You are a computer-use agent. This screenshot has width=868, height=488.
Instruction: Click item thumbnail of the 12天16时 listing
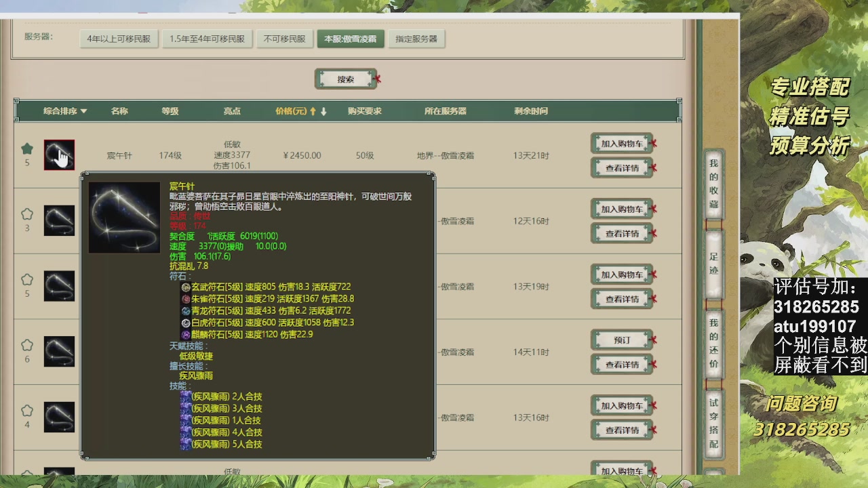click(59, 221)
